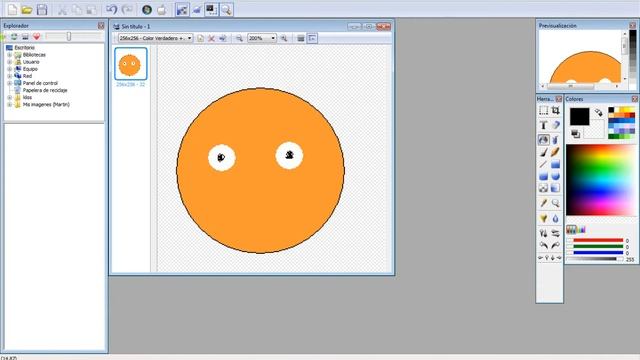The width and height of the screenshot is (640, 360).
Task: Toggle the magnifier preview panel button
Action: pos(226,9)
